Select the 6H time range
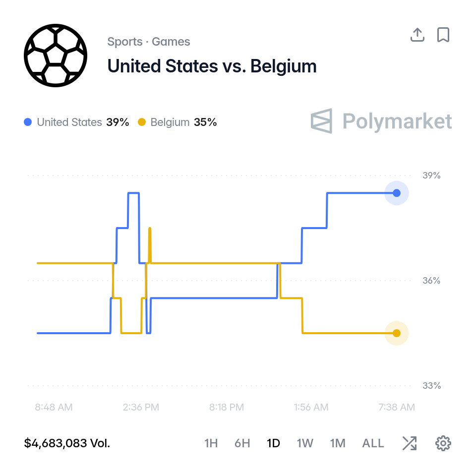This screenshot has width=476, height=476. [242, 443]
